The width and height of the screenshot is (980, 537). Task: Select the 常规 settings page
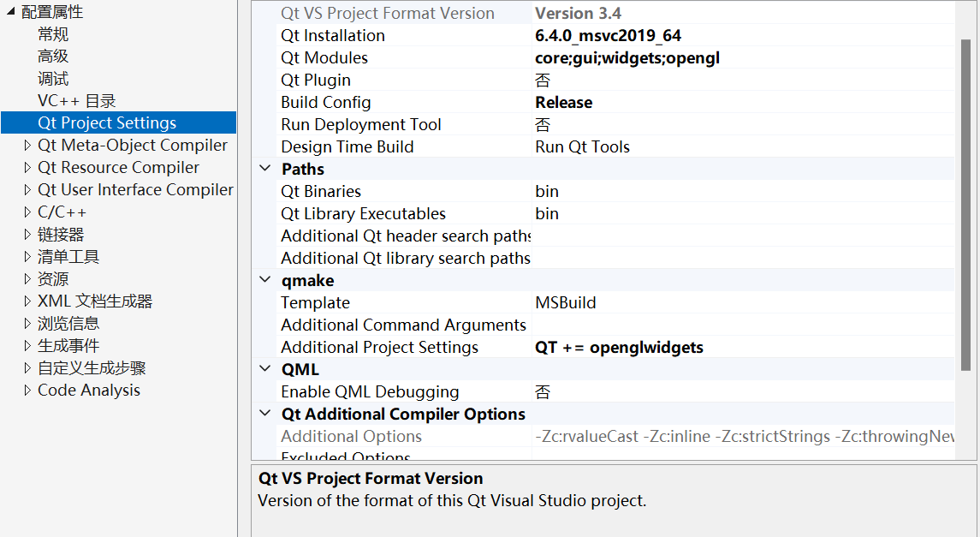(x=53, y=34)
